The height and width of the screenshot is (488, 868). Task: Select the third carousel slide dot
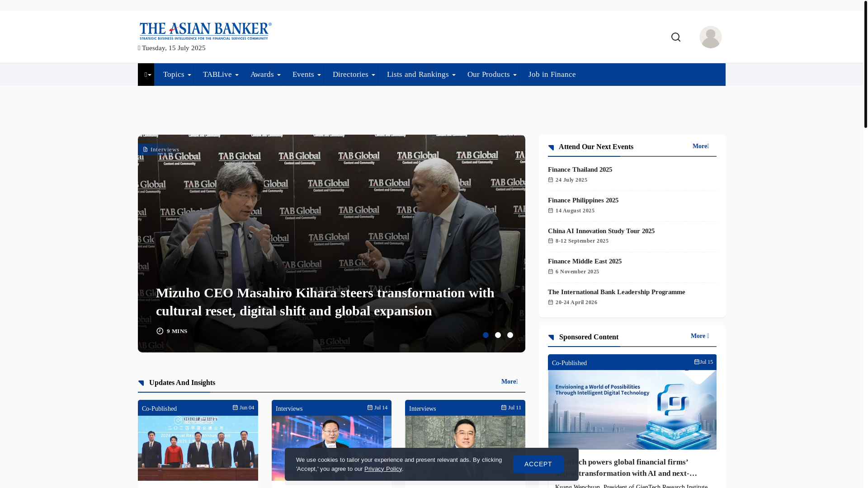pos(510,335)
